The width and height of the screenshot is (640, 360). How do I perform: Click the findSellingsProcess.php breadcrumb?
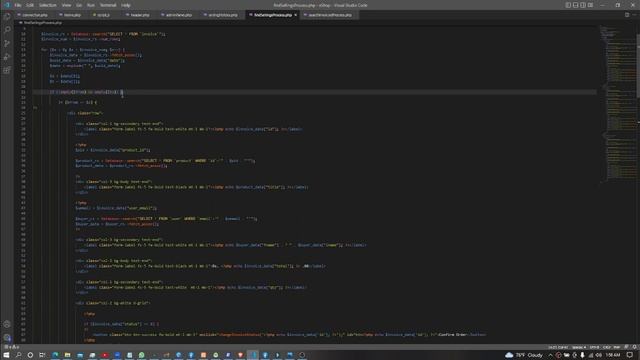click(41, 23)
